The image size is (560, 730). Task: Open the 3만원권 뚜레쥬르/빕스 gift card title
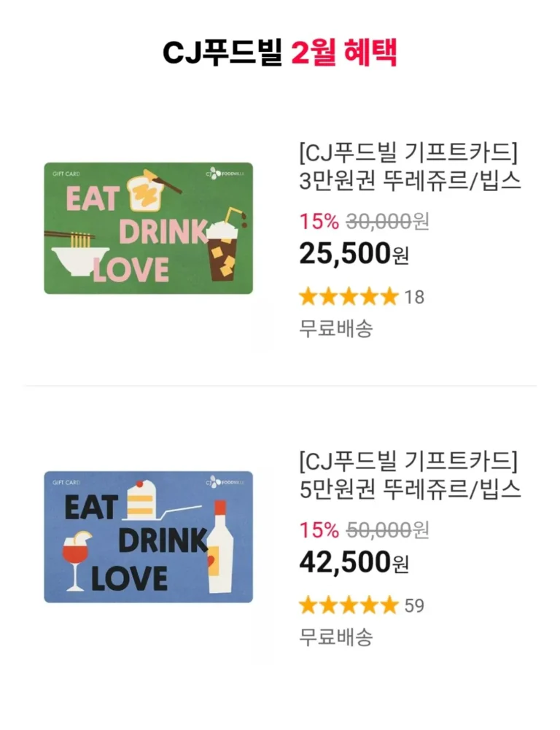(x=410, y=168)
